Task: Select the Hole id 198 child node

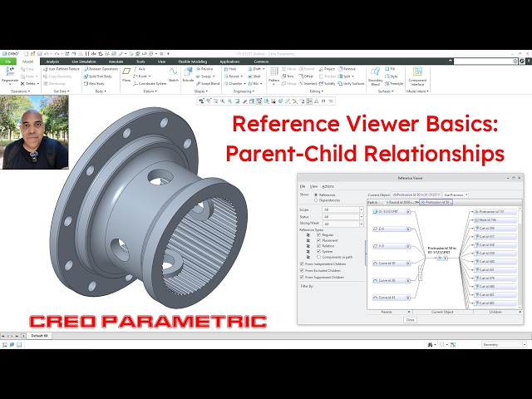Action: (495, 219)
